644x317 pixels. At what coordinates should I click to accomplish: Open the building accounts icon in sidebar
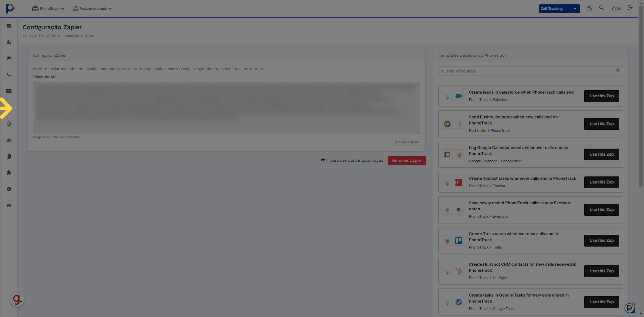coord(9,42)
